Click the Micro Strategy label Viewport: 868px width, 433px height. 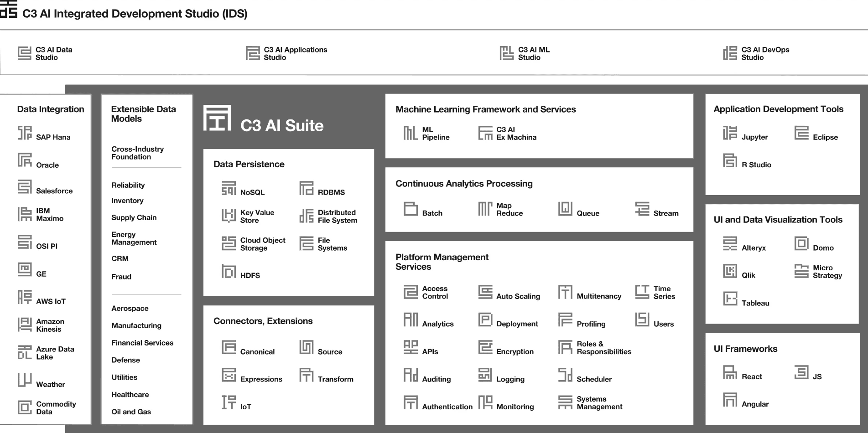[x=827, y=272]
